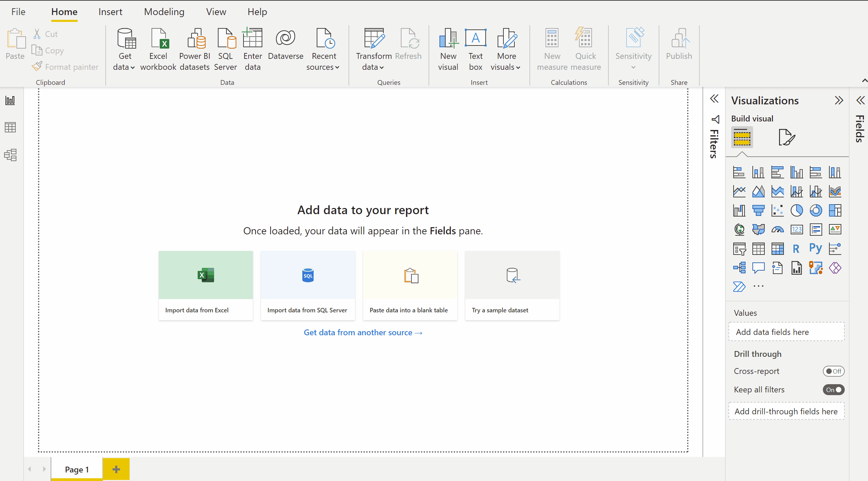This screenshot has width=868, height=481.
Task: Click the Add data fields here well
Action: pos(786,332)
